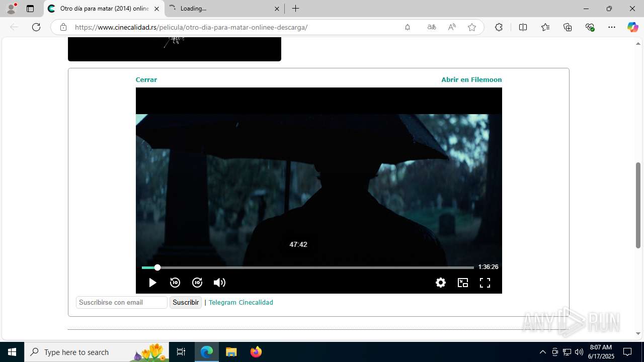Click the Cerrar link
This screenshot has height=362, width=644.
click(x=146, y=79)
